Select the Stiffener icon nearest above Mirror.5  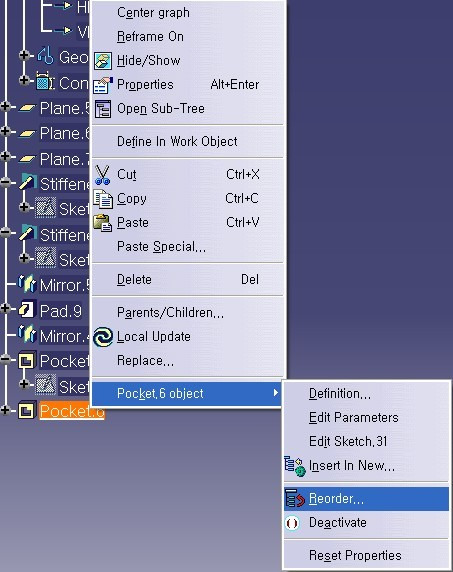tap(27, 233)
